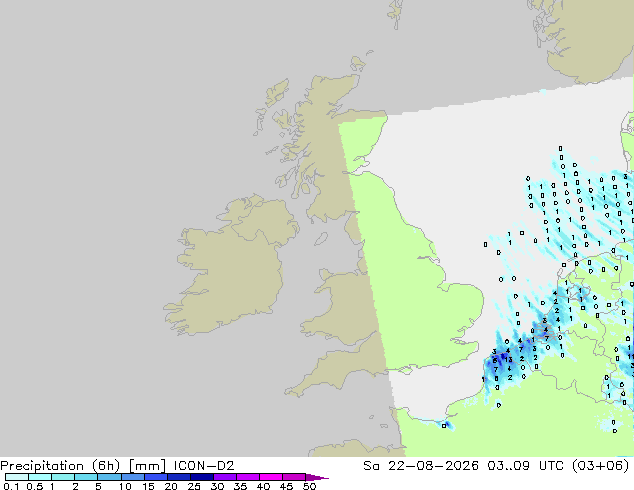Select the ICON-D2 model label
This screenshot has height=490, width=634.
(x=204, y=466)
